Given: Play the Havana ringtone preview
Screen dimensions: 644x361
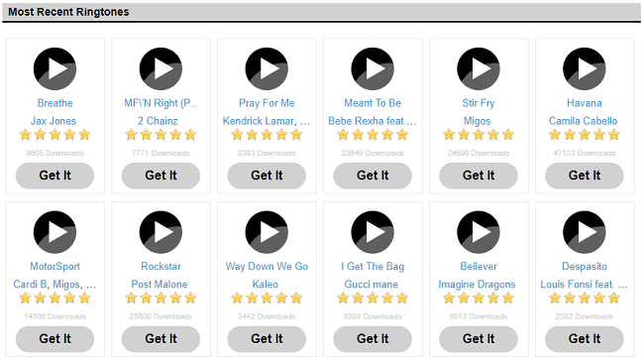Looking at the screenshot, I should 585,68.
